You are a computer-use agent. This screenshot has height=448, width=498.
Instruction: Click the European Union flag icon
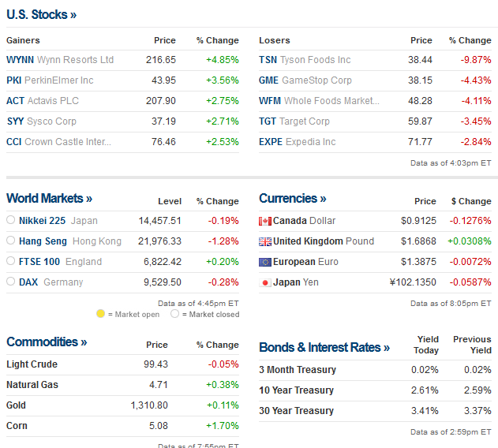coord(265,262)
